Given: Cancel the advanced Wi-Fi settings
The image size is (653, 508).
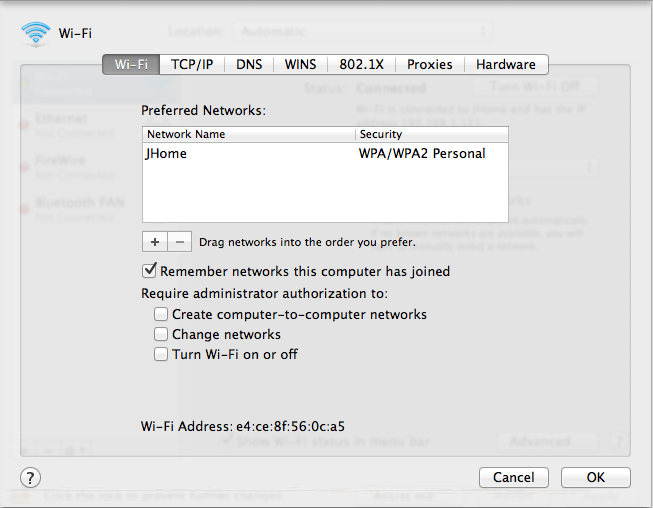Looking at the screenshot, I should [513, 477].
